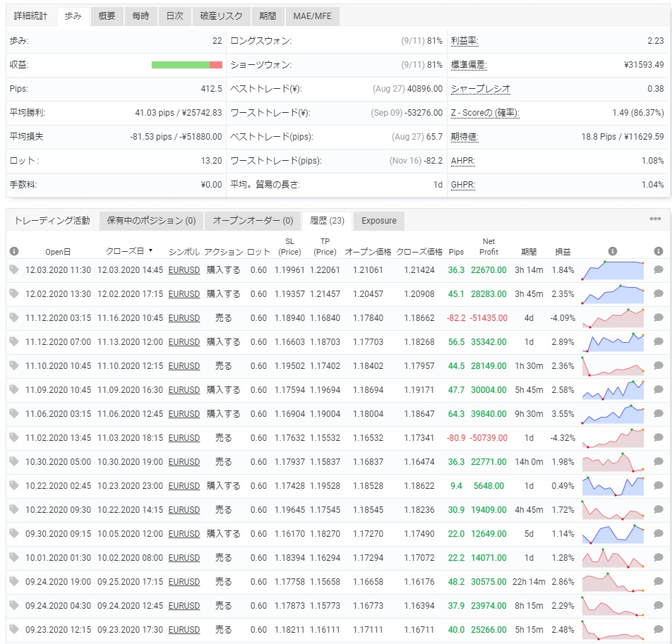Click -4.32% loss value

(563, 438)
